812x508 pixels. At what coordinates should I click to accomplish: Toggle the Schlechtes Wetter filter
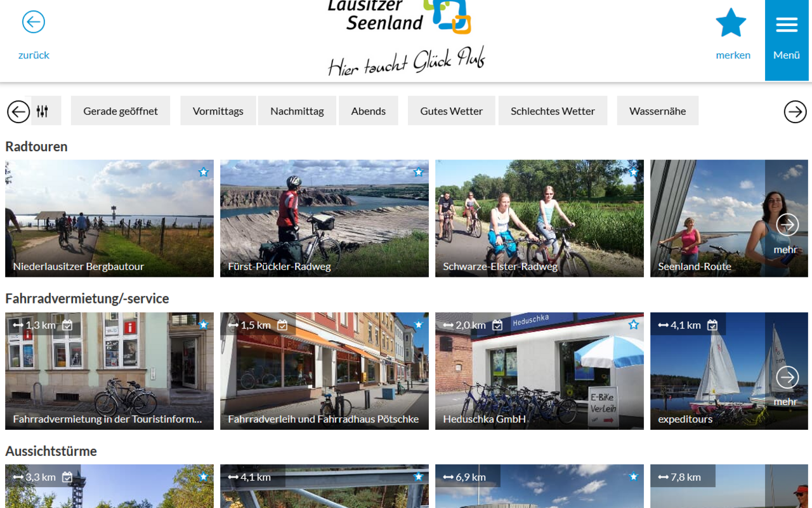(x=553, y=110)
